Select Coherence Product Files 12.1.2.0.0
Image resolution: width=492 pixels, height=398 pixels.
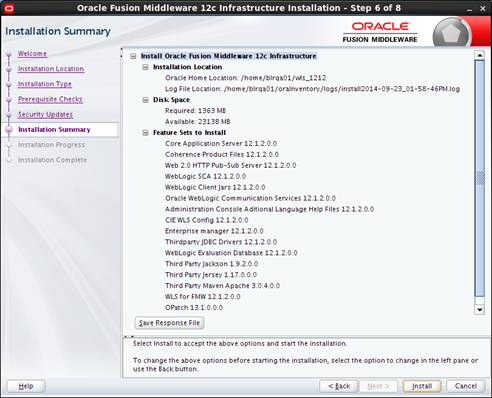coord(222,155)
